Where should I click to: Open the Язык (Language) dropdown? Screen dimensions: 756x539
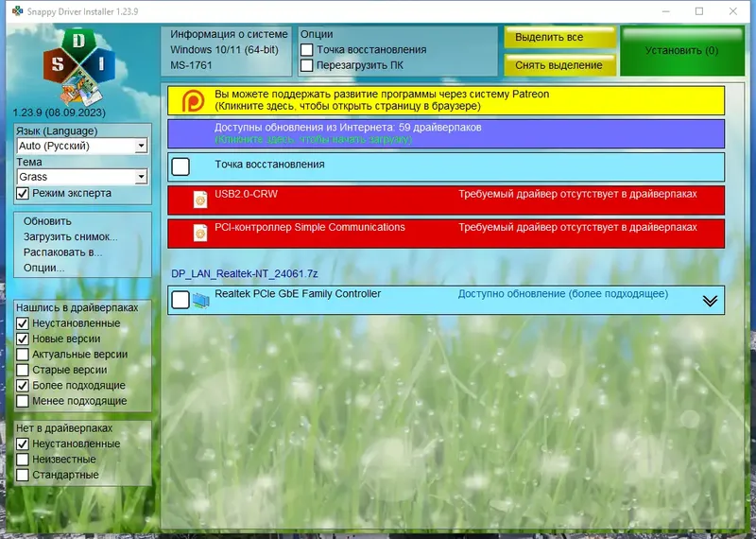coord(82,146)
